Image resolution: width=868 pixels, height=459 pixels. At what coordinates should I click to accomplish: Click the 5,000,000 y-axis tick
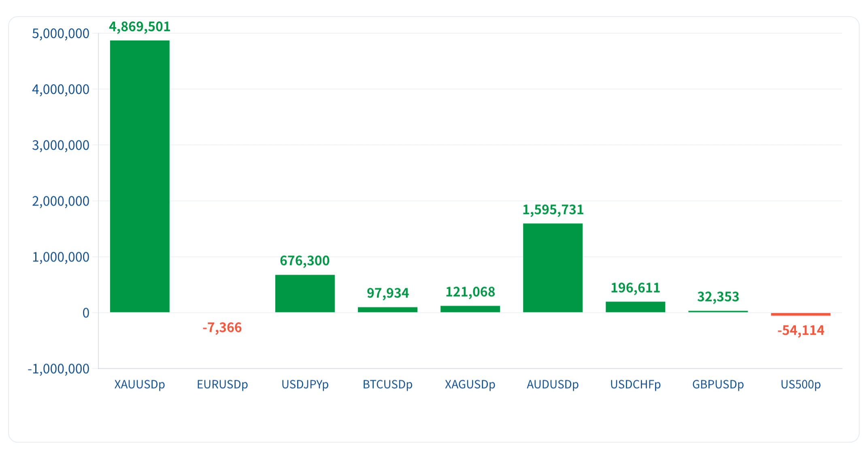[61, 34]
